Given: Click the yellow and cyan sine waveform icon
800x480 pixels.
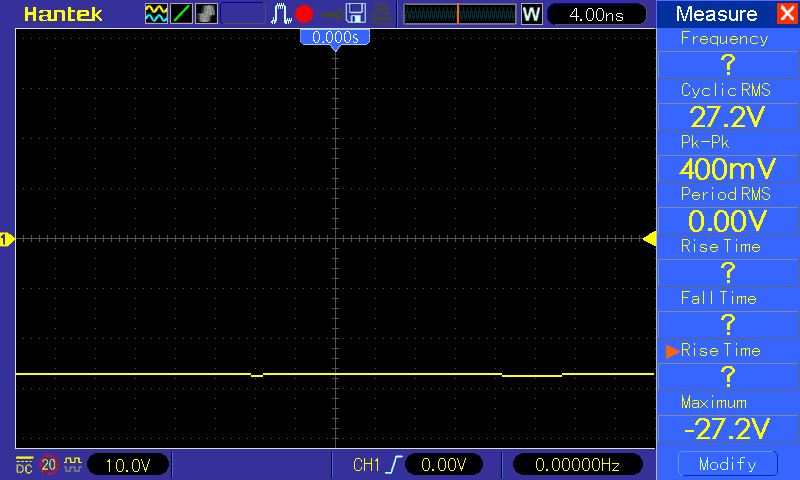Looking at the screenshot, I should click(x=156, y=14).
